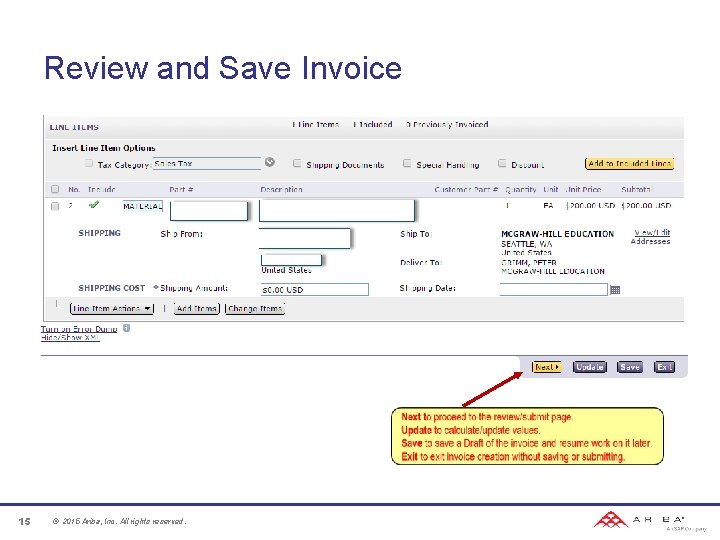Viewport: 720px width, 540px height.
Task: Click the Description column header
Action: point(281,189)
